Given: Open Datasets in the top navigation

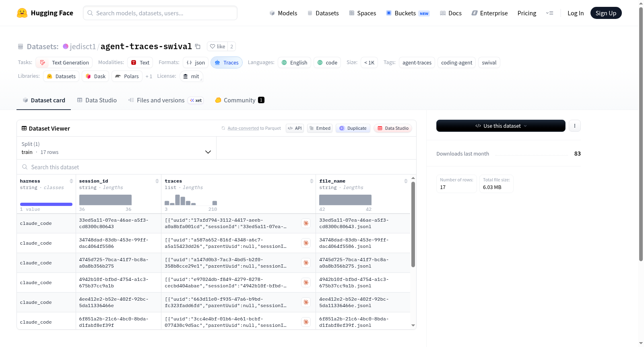Looking at the screenshot, I should pos(323,13).
